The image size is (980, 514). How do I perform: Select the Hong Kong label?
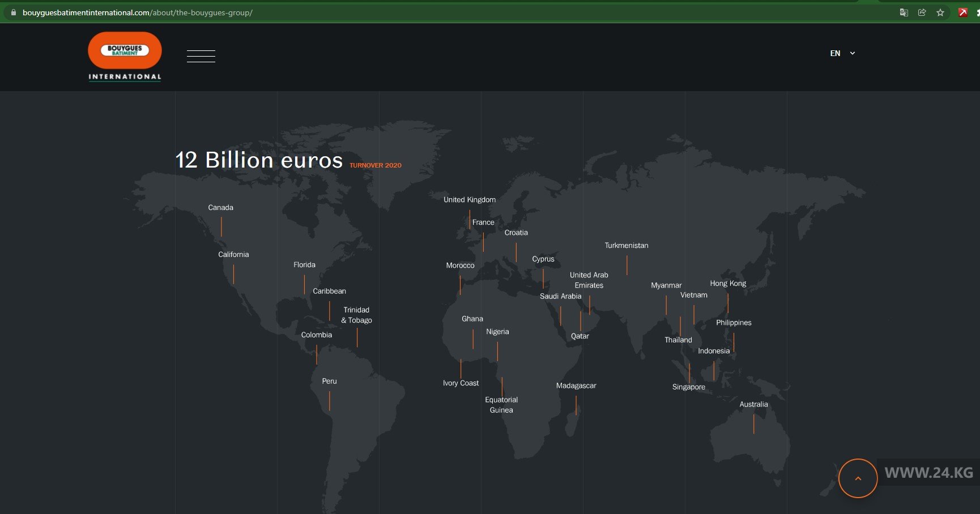point(728,284)
